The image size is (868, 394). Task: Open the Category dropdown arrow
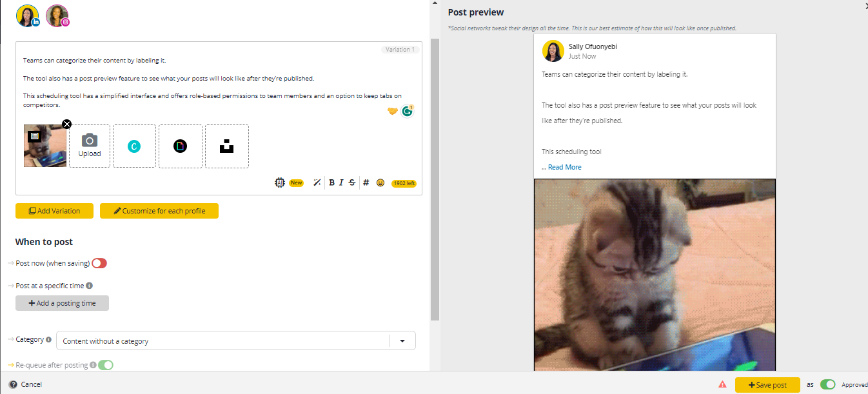(402, 340)
